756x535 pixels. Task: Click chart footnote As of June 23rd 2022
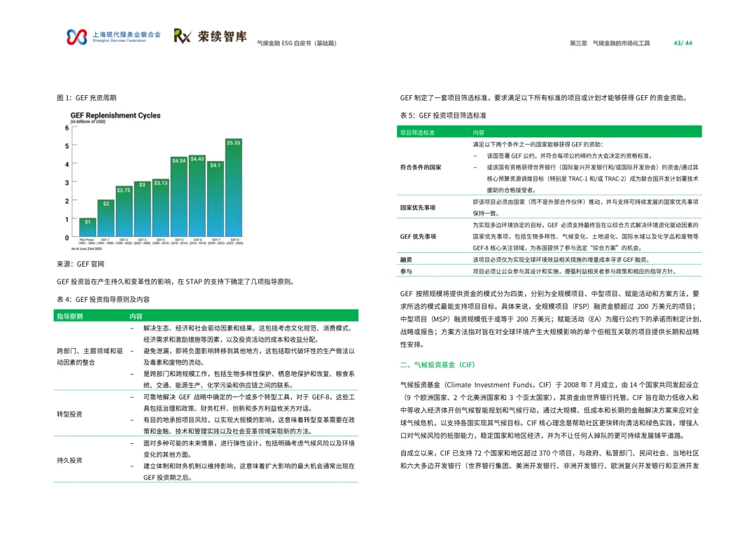[x=86, y=249]
